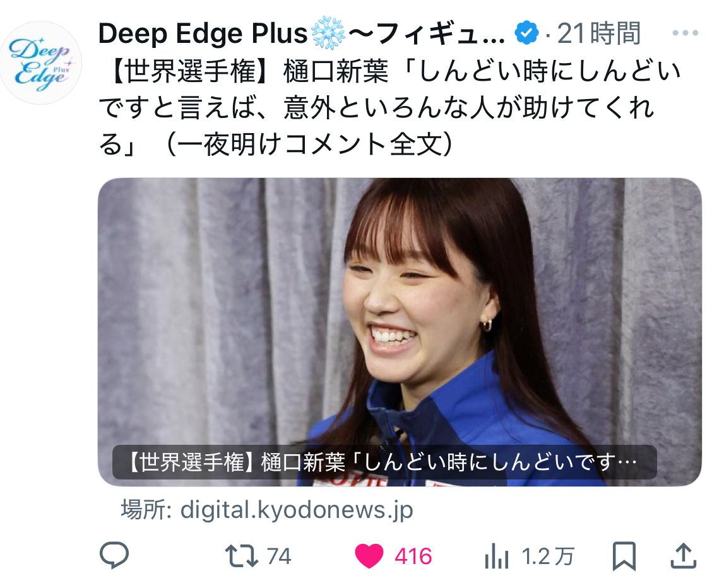
Task: Repost using the retweet arrows icon
Action: (x=242, y=556)
